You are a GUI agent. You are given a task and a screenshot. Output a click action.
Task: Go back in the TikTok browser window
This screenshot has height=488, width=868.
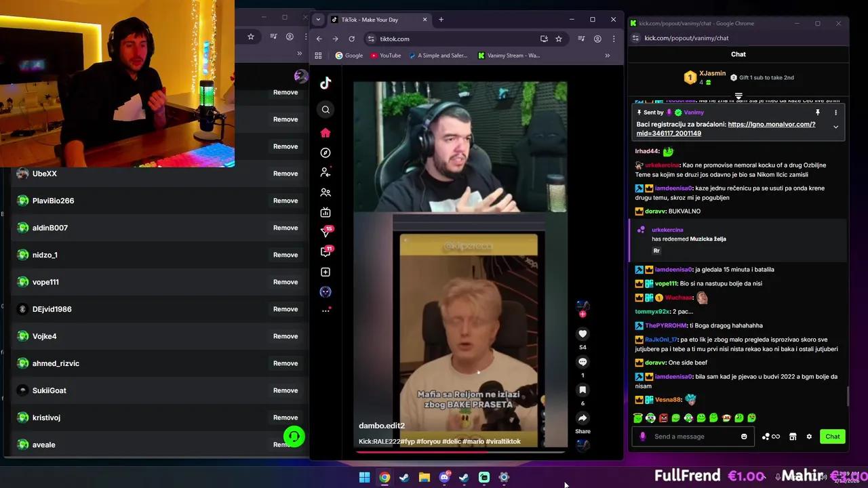319,39
